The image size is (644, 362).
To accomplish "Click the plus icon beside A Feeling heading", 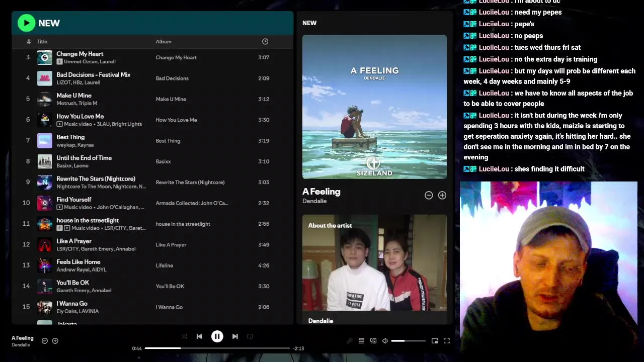I will point(442,195).
